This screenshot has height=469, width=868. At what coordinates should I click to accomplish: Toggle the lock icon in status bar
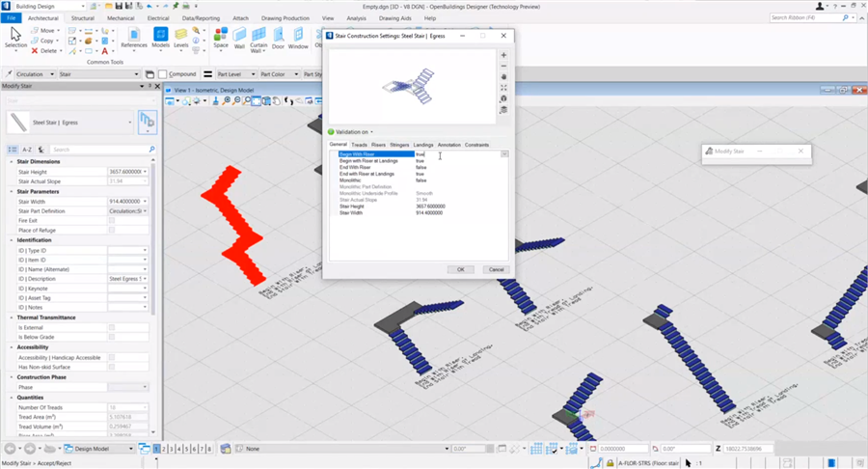coord(610,463)
